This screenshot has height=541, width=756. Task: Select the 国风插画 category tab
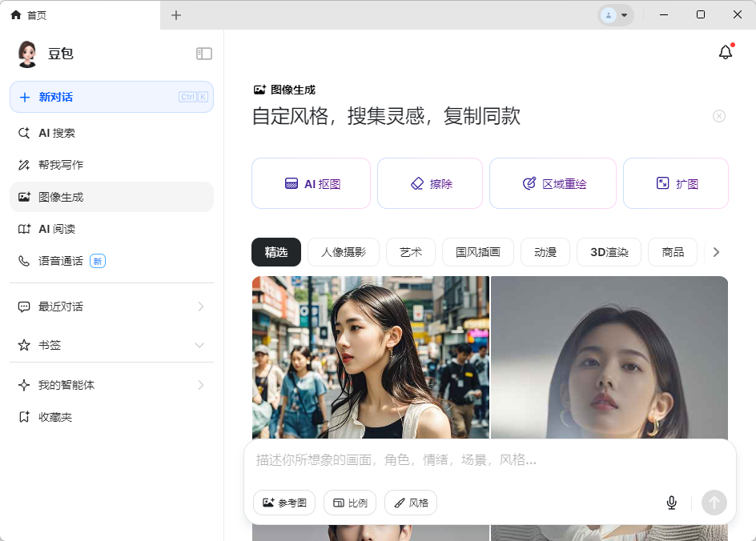coord(478,252)
